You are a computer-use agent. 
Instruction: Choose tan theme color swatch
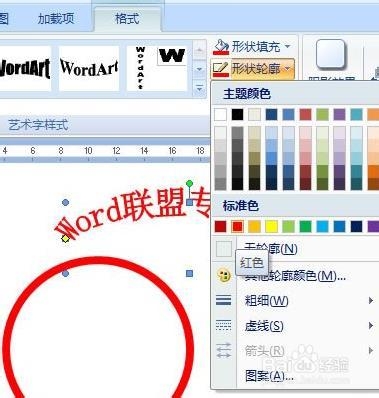pyautogui.click(x=254, y=114)
